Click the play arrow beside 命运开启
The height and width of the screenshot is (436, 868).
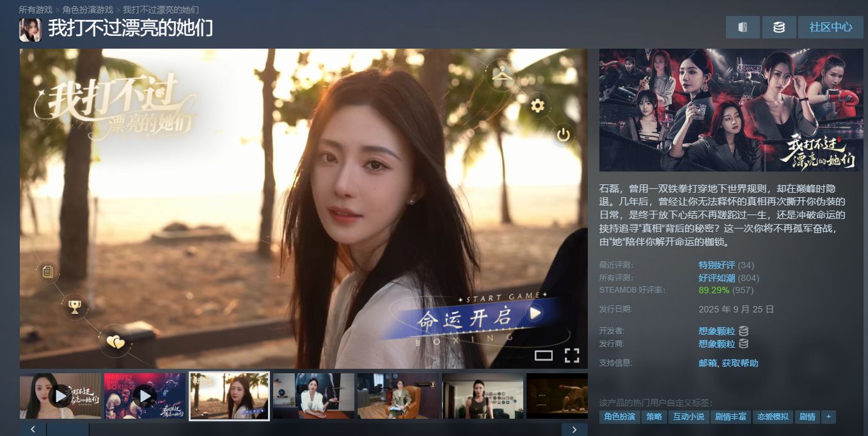(x=535, y=312)
